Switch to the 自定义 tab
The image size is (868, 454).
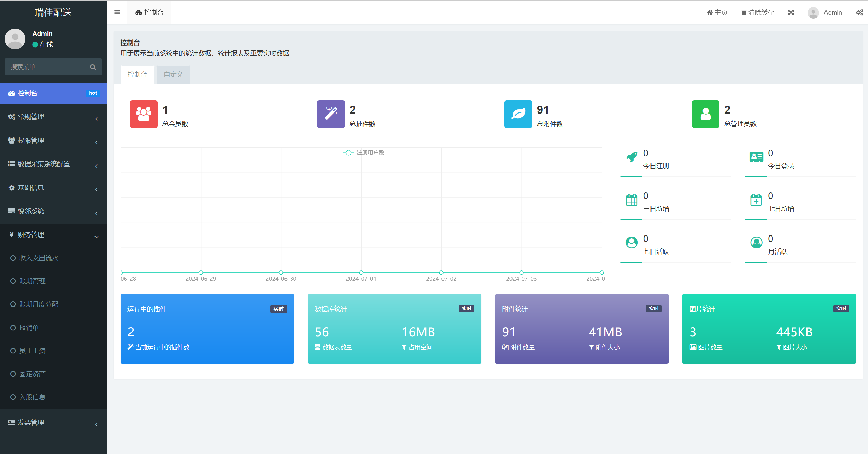(x=173, y=74)
